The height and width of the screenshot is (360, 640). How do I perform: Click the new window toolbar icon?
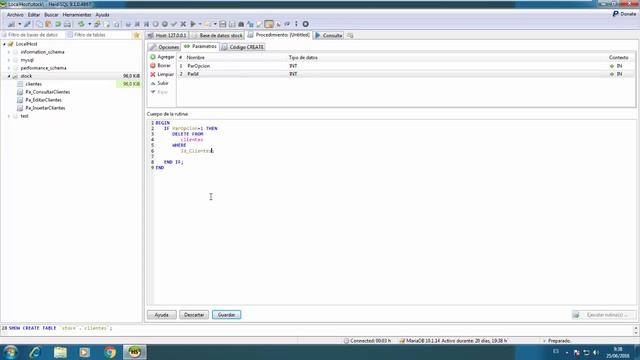(40, 24)
